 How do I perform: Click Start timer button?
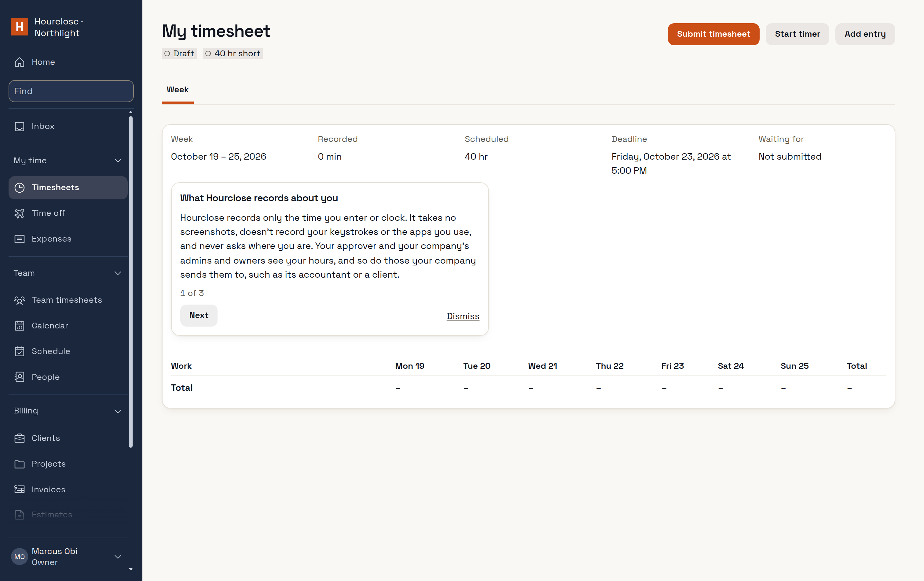click(x=797, y=34)
